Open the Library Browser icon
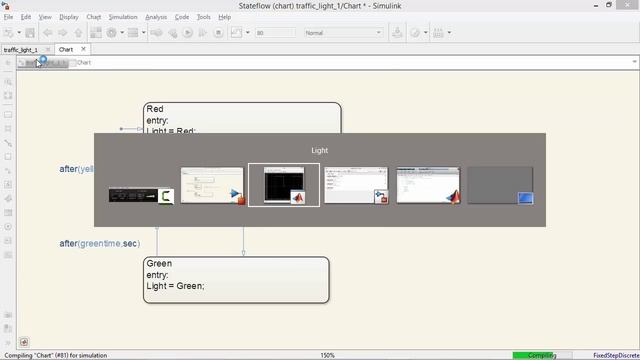This screenshot has height=360, width=640. pyautogui.click(x=96, y=33)
